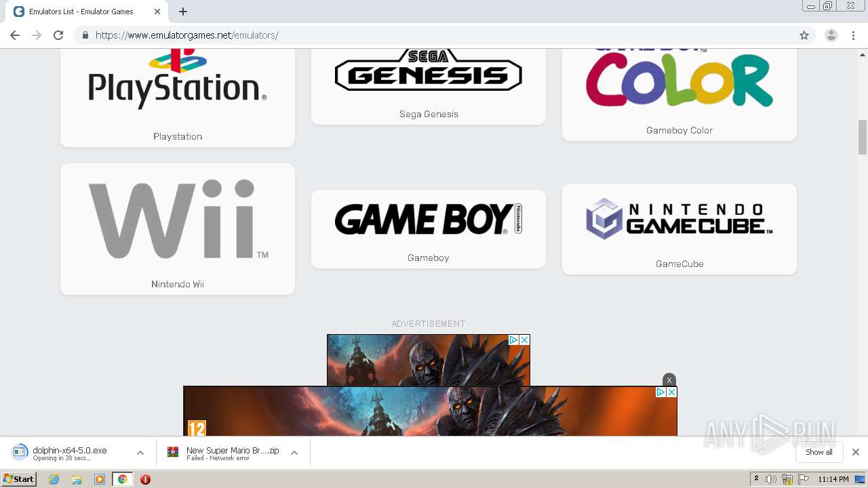Follow the Gameboy text link
This screenshot has height=488, width=868.
pos(429,258)
